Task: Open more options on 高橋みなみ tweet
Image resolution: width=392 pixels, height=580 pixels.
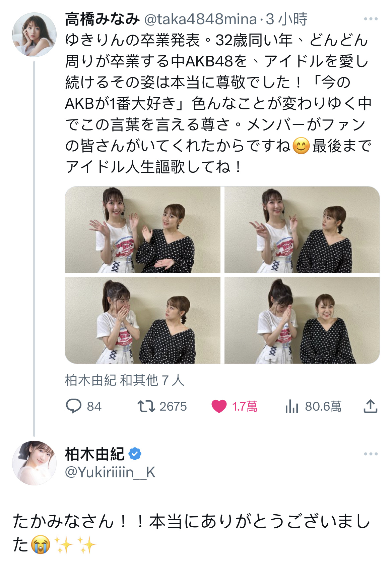Action: pos(371,19)
